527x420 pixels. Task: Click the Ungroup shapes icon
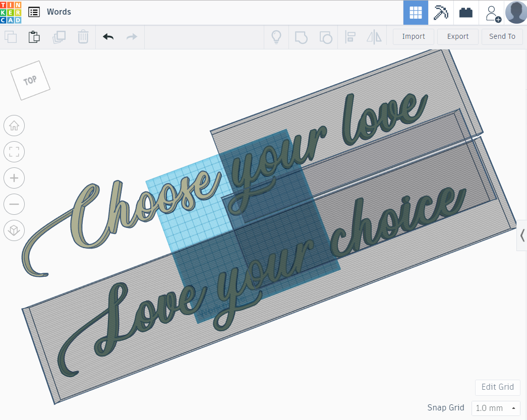click(x=325, y=37)
